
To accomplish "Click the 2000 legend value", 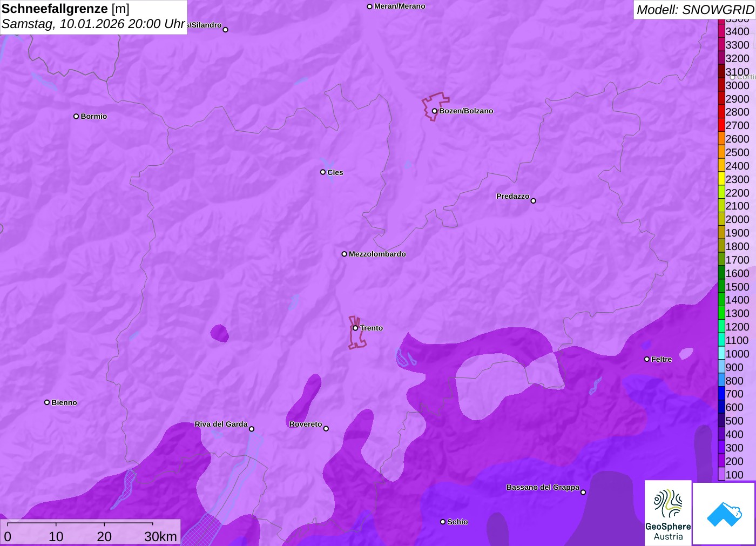I will pyautogui.click(x=738, y=219).
